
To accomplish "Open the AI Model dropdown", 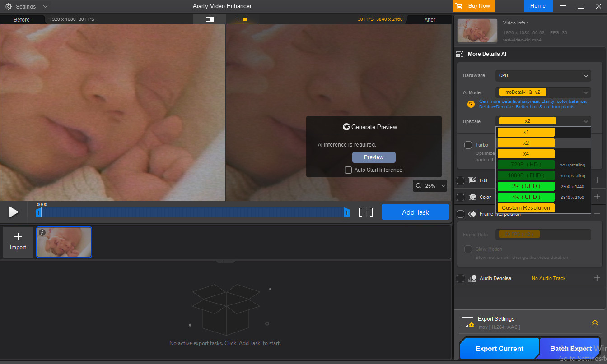I will coord(543,92).
